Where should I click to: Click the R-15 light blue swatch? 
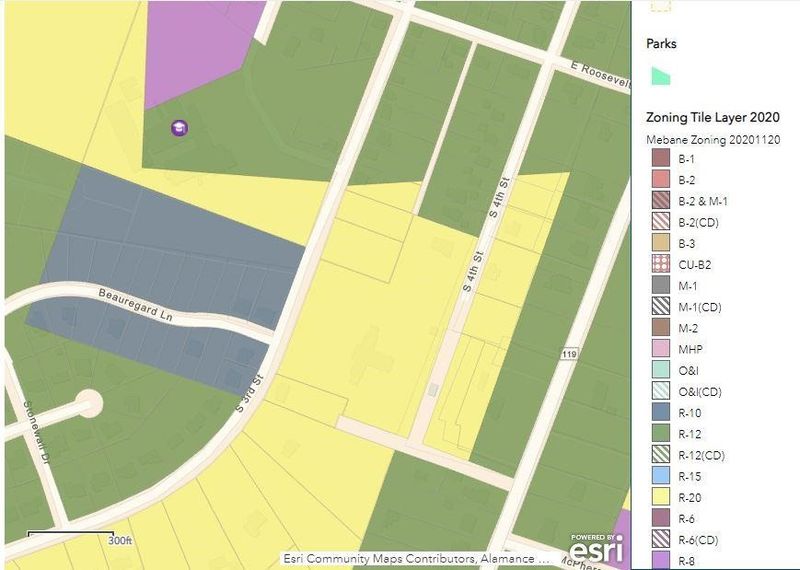[661, 476]
